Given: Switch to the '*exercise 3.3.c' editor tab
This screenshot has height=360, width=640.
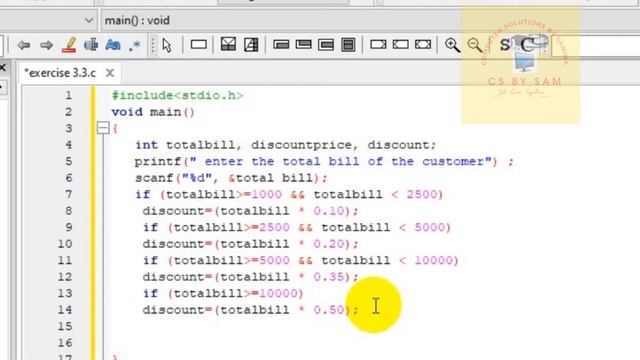Looking at the screenshot, I should click(60, 73).
